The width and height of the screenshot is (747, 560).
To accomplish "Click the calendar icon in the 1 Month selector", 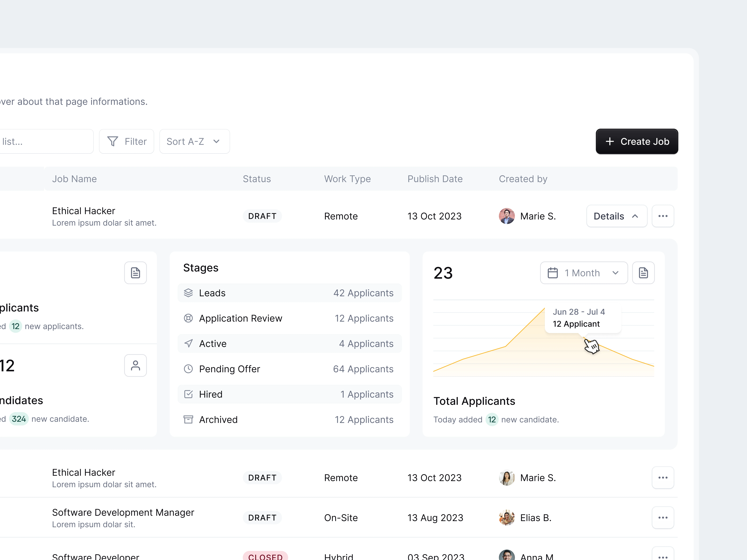I will point(553,273).
